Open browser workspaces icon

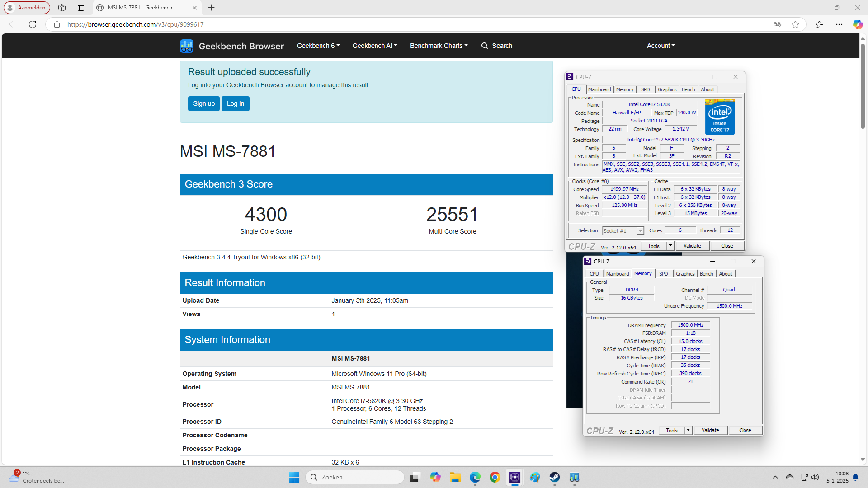coord(62,8)
